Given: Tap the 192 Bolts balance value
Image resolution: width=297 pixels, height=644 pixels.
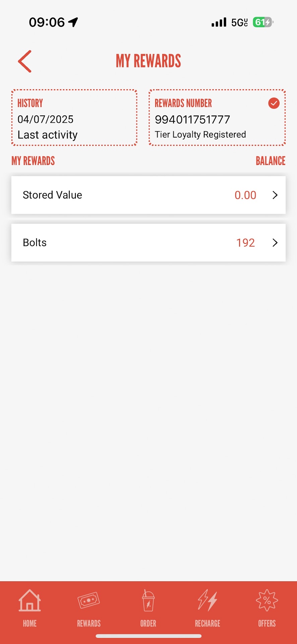Looking at the screenshot, I should (245, 243).
